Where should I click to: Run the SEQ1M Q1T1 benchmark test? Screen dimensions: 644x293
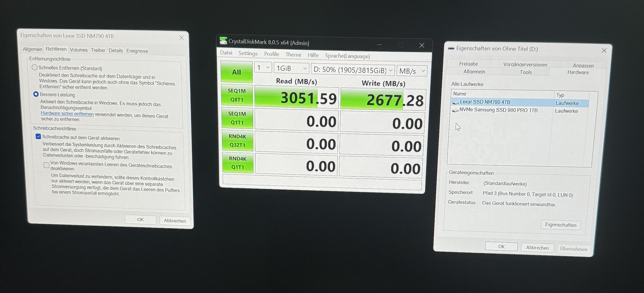pyautogui.click(x=237, y=118)
